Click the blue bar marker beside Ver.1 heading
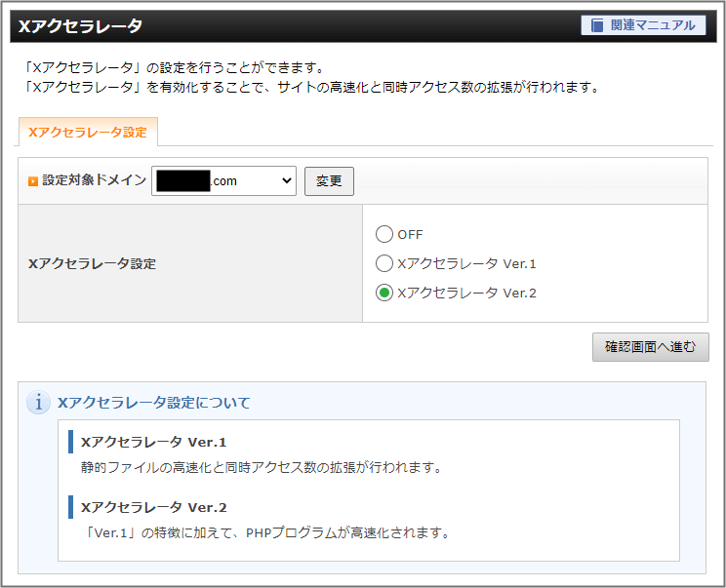 click(71, 442)
